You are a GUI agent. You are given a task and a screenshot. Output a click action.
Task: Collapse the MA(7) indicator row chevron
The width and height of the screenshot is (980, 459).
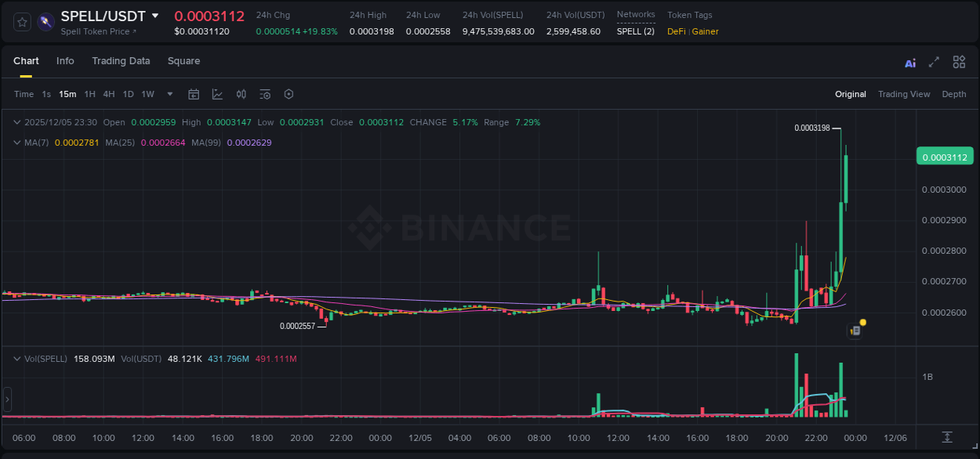point(17,143)
